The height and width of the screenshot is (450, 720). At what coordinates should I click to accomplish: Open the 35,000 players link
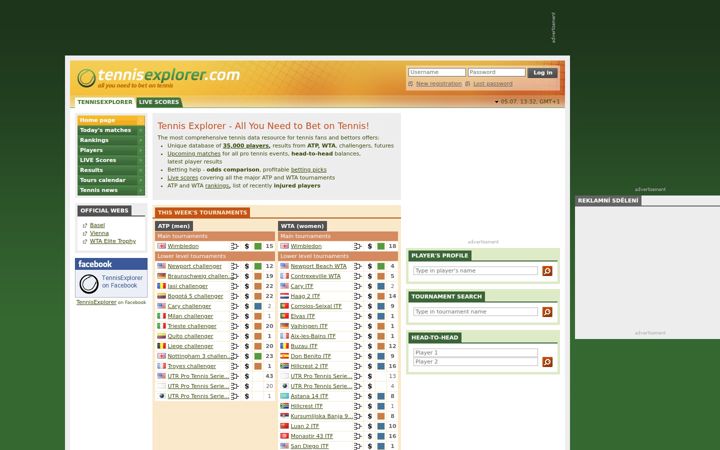tap(246, 146)
